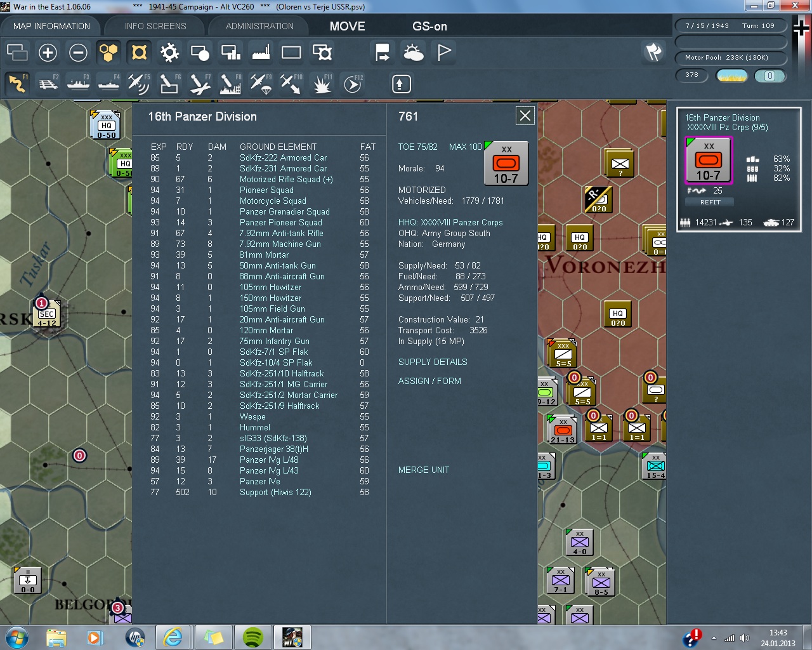The image size is (812, 650).
Task: Click the icon right of the top toolbar
Action: 653,52
